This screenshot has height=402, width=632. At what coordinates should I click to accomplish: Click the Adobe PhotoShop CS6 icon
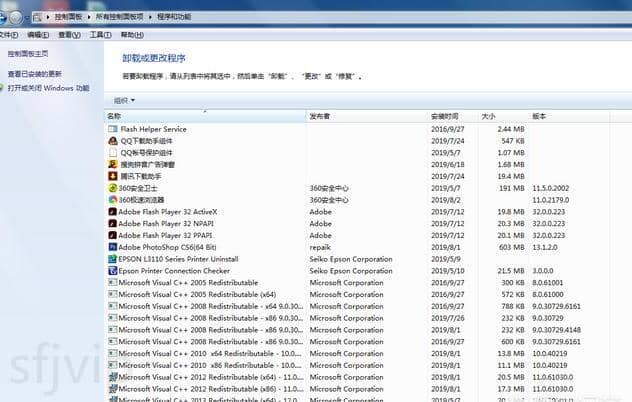(x=112, y=247)
